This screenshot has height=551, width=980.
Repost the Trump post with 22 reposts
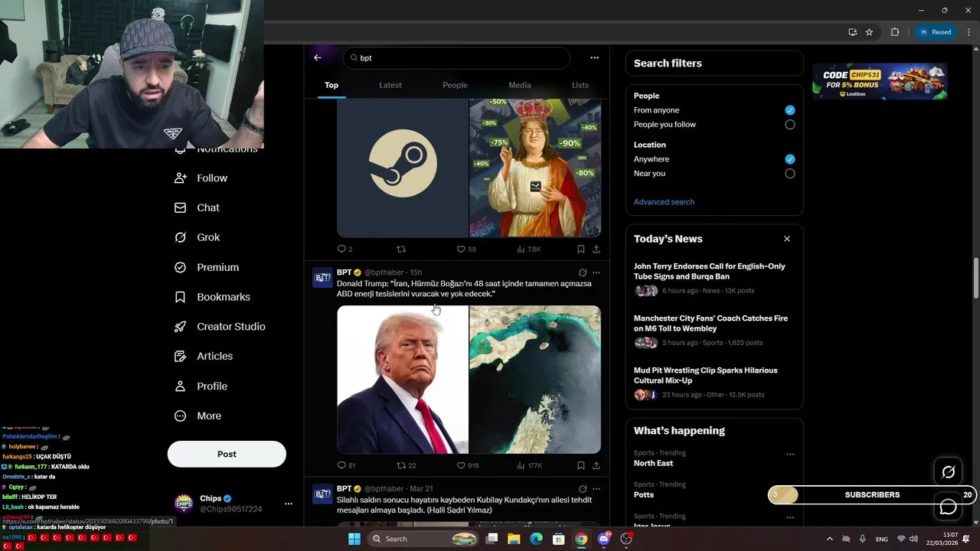click(406, 465)
